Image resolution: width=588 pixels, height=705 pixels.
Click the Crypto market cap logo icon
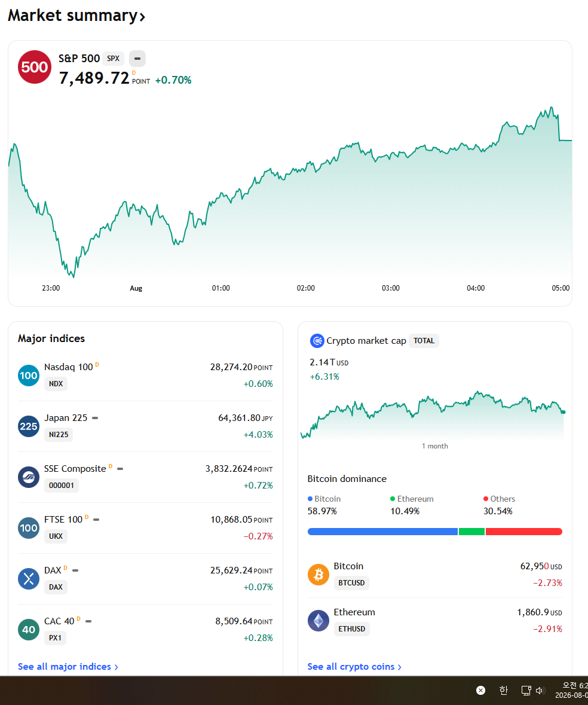pyautogui.click(x=317, y=341)
